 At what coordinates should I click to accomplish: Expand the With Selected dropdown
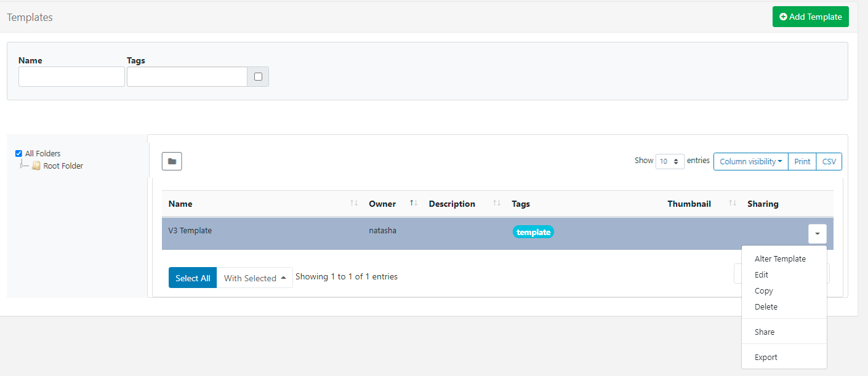[254, 278]
